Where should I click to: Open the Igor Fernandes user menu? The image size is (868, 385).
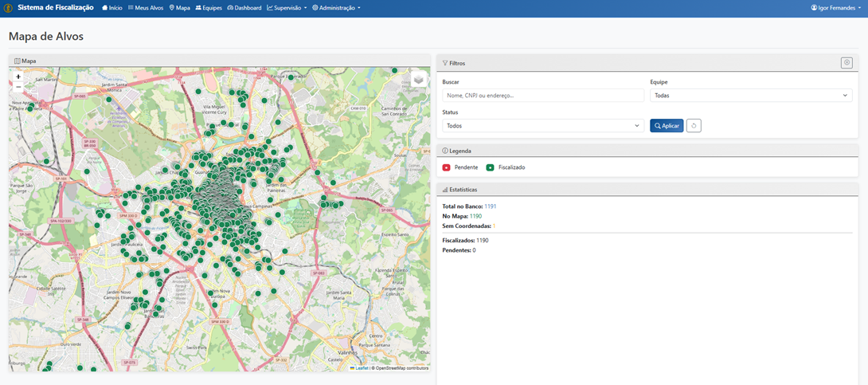pyautogui.click(x=835, y=8)
